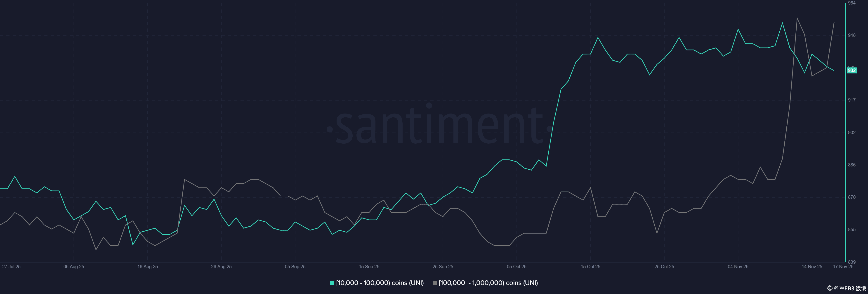Select the 14 Nov 25 date label
Screen dimensions: 868x294
point(812,267)
